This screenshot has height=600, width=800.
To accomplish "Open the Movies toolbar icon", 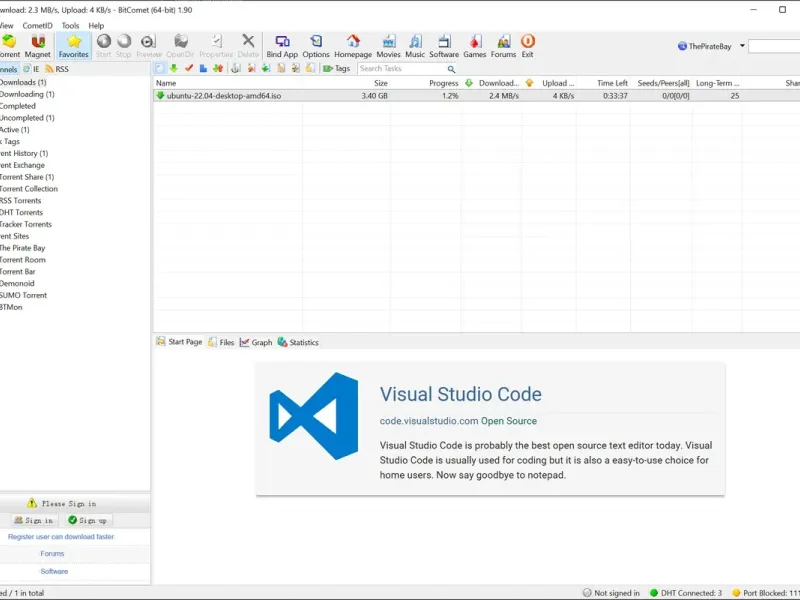I will (388, 46).
